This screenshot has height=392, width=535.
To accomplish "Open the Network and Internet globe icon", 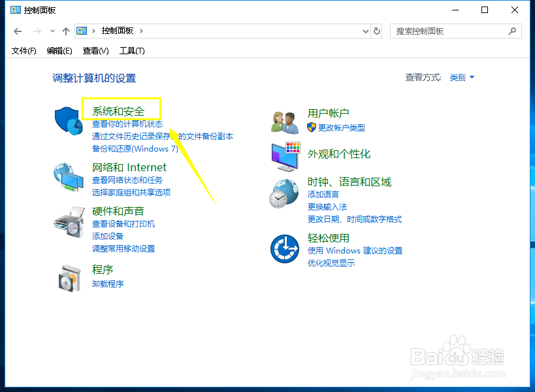I will pyautogui.click(x=69, y=177).
